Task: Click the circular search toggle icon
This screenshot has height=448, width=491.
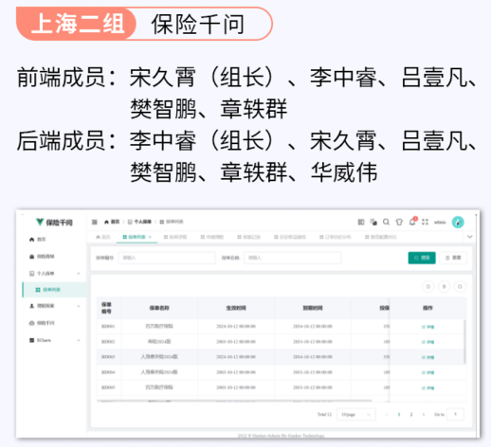Action: coord(460,287)
